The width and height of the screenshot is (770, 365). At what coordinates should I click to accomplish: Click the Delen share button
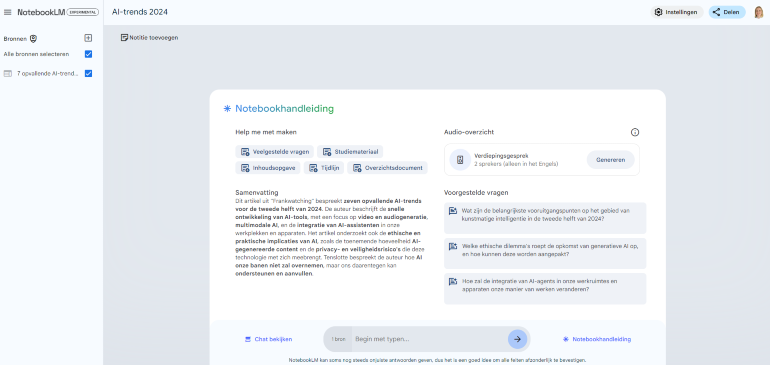[727, 12]
